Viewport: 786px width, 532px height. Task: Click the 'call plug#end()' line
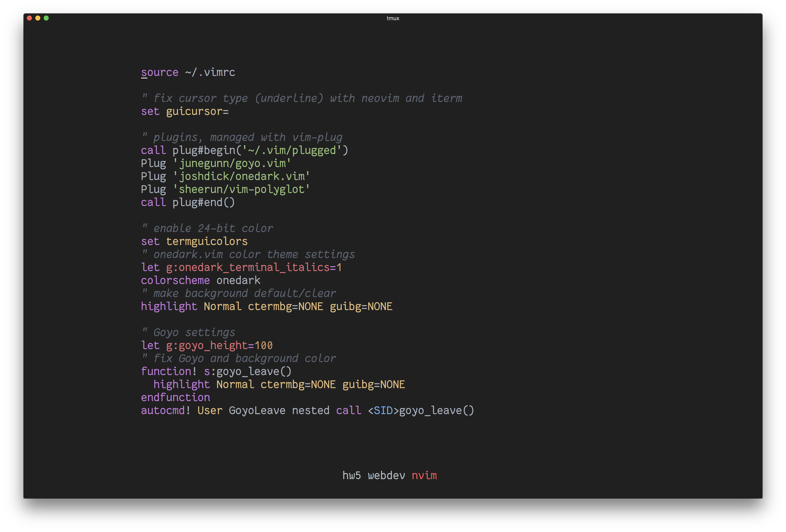(188, 202)
